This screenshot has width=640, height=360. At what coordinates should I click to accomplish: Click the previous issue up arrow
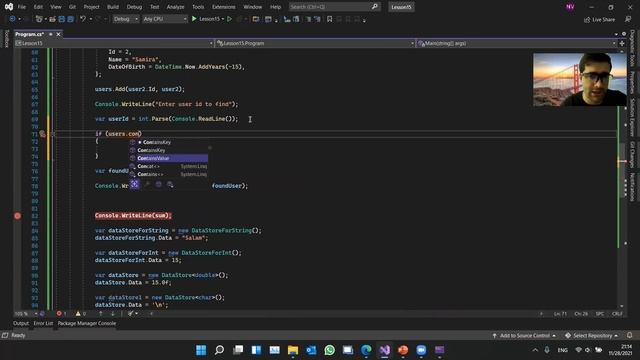pyautogui.click(x=101, y=313)
